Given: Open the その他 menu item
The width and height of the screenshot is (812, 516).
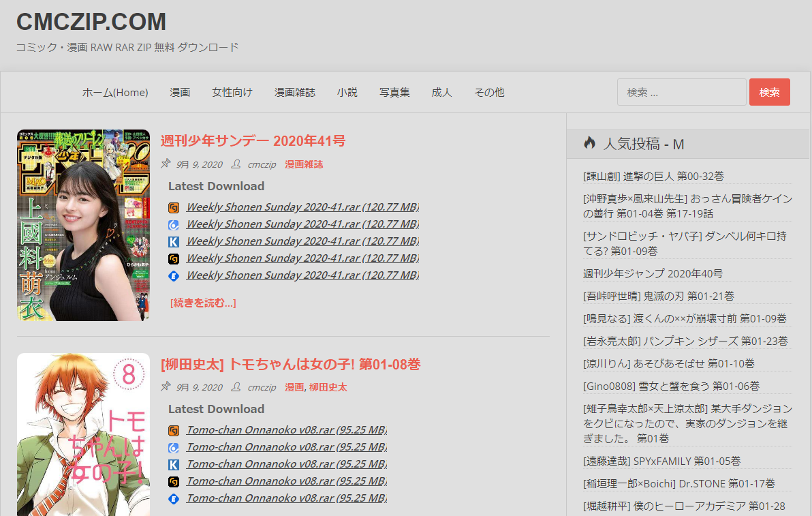Looking at the screenshot, I should tap(489, 92).
